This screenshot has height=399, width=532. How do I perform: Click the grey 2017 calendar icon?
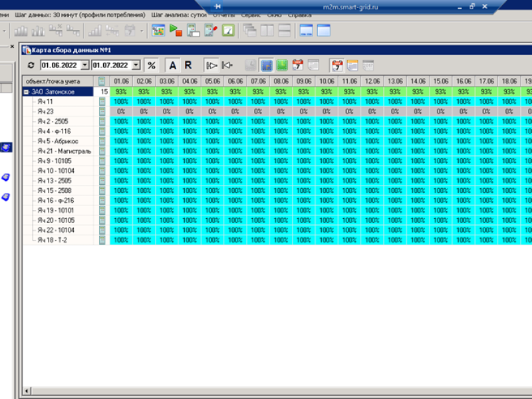point(368,65)
